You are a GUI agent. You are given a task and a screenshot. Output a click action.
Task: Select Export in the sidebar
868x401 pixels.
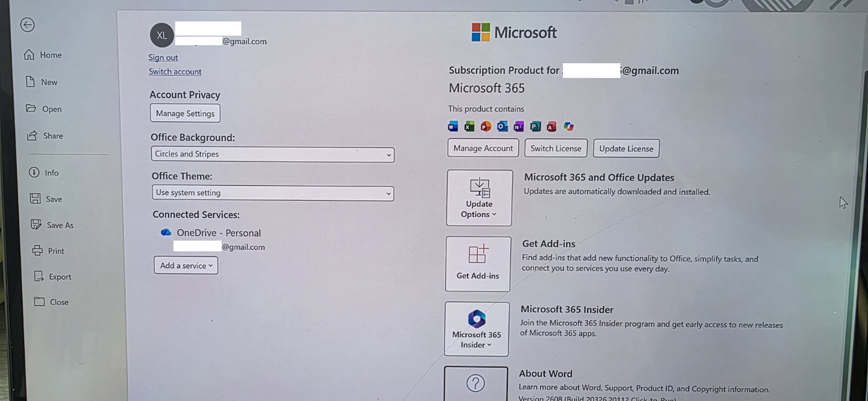(x=53, y=277)
